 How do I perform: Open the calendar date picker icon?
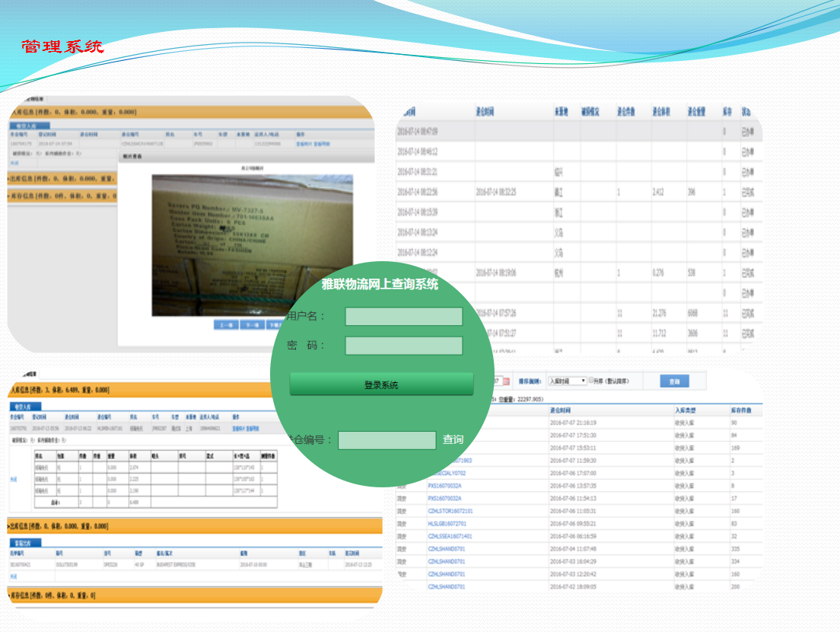tap(506, 381)
